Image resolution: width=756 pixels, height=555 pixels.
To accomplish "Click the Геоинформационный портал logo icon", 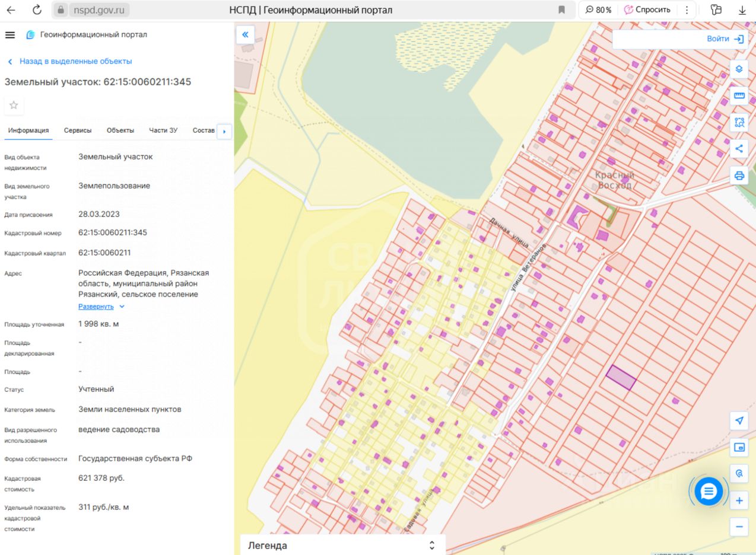I will [x=31, y=35].
